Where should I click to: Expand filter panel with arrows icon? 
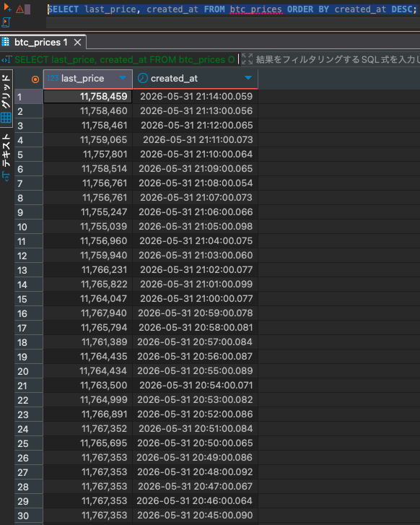click(247, 59)
